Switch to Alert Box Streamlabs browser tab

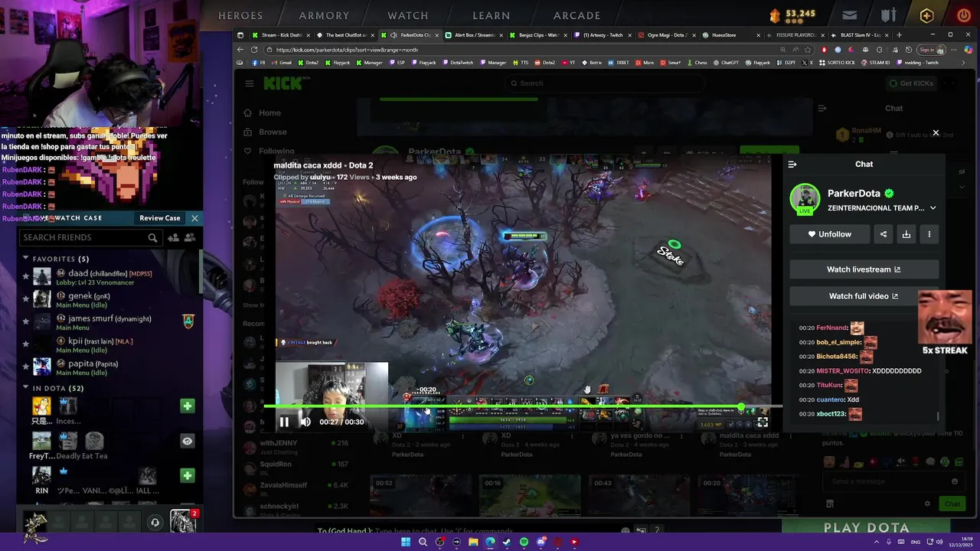[475, 35]
